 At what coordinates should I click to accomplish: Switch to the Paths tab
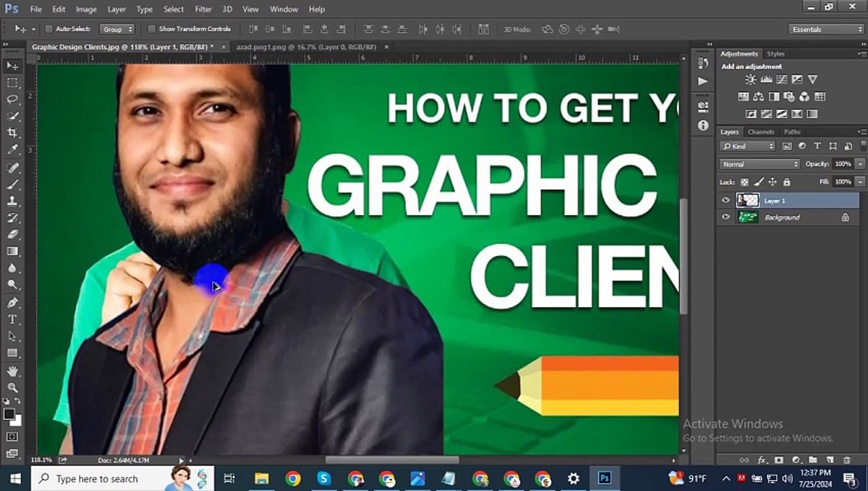(x=792, y=132)
